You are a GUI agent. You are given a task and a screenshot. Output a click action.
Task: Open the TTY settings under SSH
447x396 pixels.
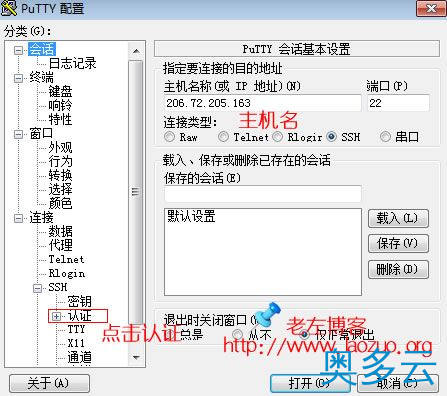tap(76, 329)
